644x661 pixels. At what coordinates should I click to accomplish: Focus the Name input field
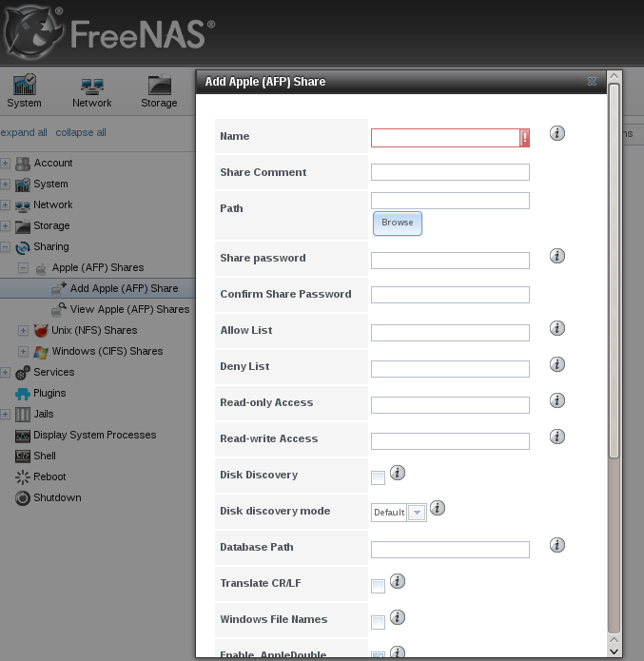click(445, 138)
